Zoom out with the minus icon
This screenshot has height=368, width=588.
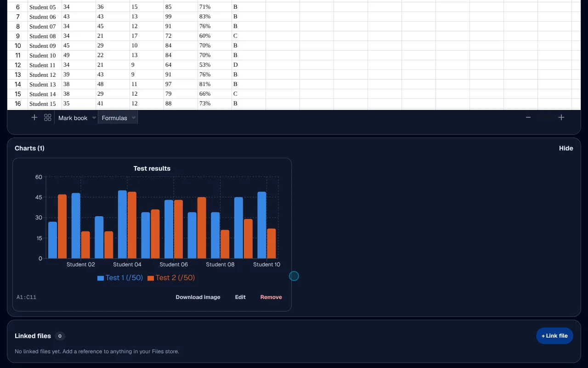coord(528,117)
